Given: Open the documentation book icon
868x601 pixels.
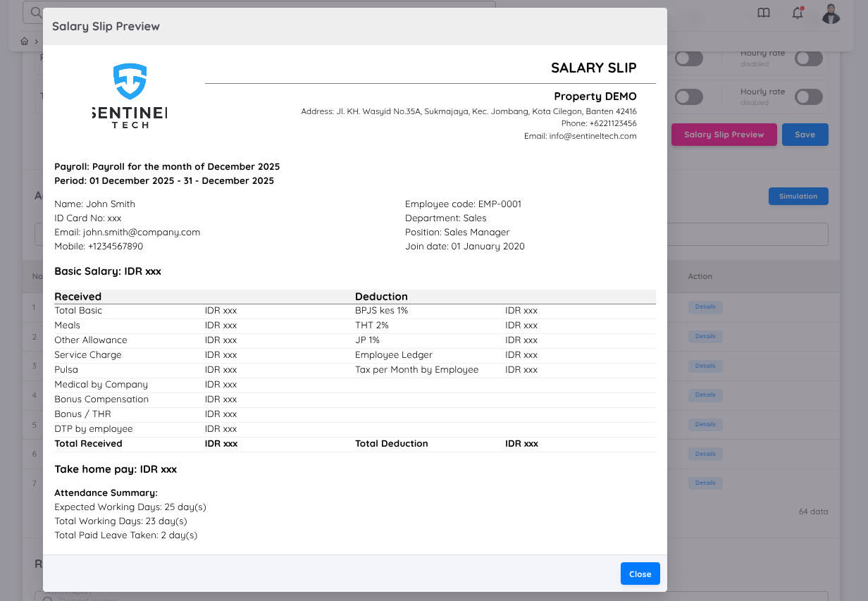Looking at the screenshot, I should coord(764,13).
